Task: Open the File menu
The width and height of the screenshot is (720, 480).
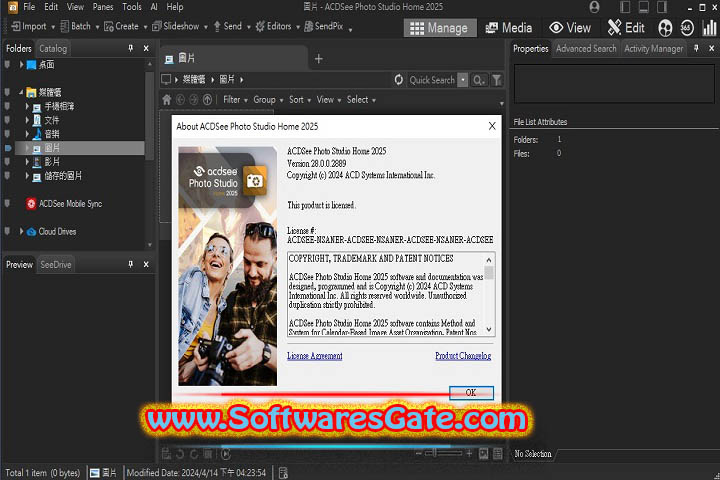Action: (x=29, y=7)
